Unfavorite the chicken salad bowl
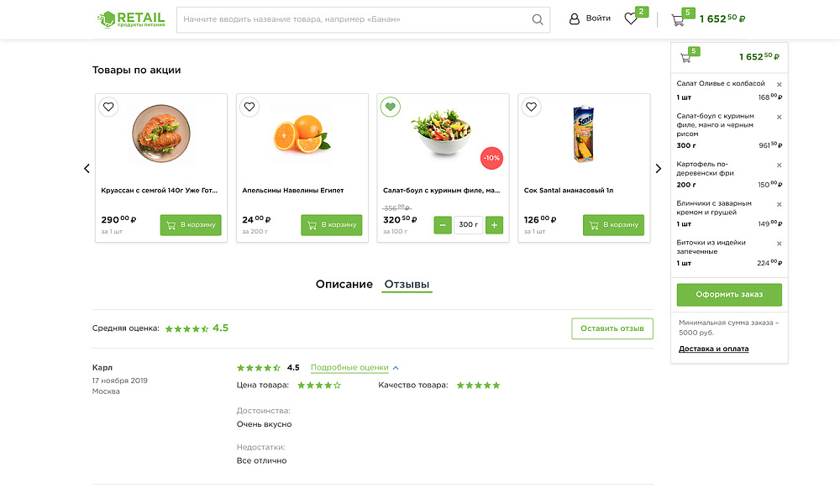Viewport: 840px width, 504px height. pos(391,107)
